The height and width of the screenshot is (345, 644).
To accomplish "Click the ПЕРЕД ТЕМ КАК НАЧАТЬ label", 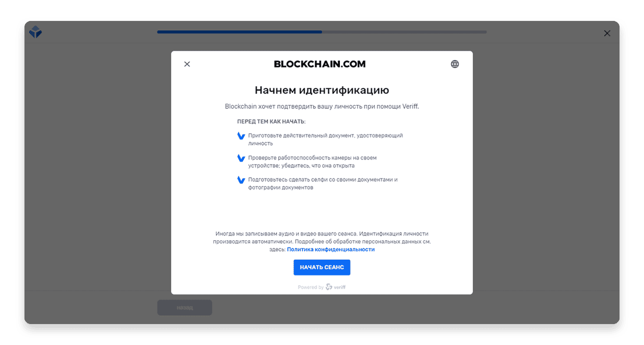I will pos(271,122).
